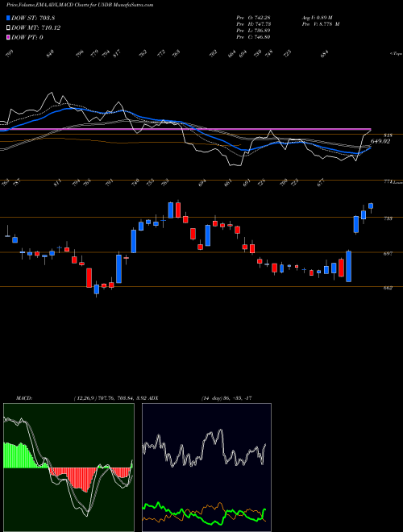Click the last blue candlestick on the right
Screen dimensions: 403x532
tap(371, 206)
